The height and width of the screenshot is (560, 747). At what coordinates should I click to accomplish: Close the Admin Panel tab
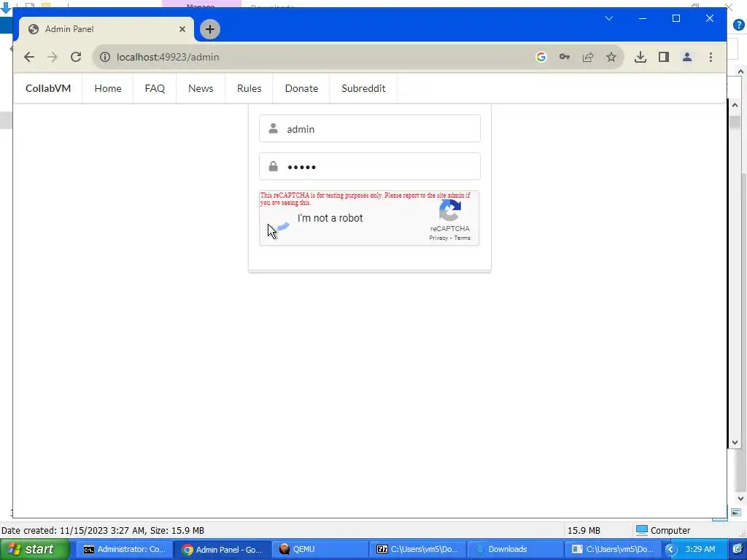182,29
